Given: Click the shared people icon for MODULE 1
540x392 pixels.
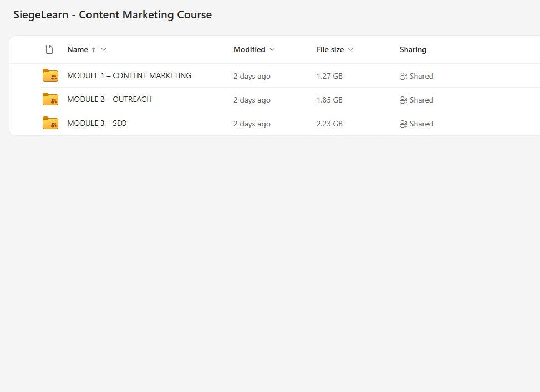Looking at the screenshot, I should pos(403,76).
